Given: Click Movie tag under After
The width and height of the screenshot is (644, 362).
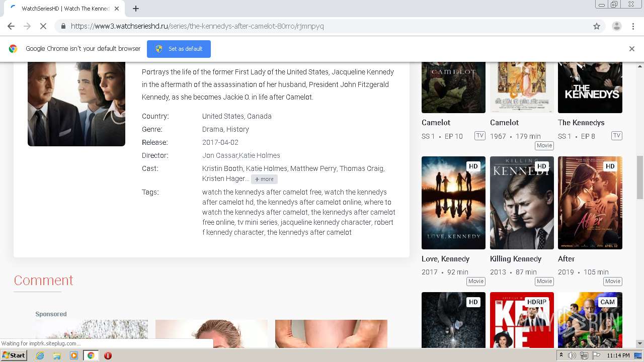Looking at the screenshot, I should (x=612, y=282).
